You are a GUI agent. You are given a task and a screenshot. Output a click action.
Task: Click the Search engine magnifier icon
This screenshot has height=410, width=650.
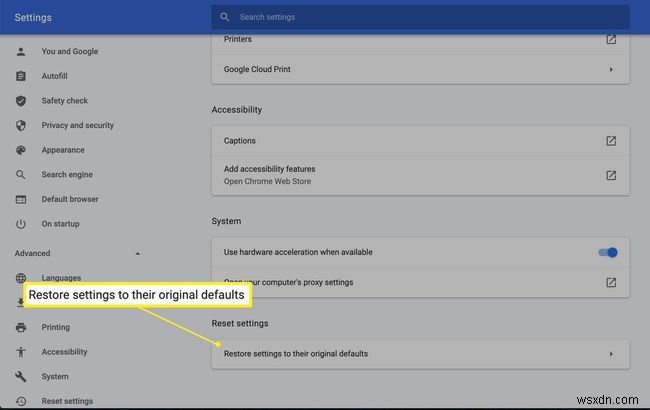21,175
